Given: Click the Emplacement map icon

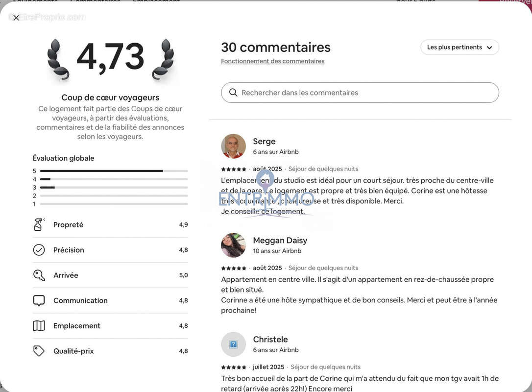Looking at the screenshot, I should [x=39, y=326].
